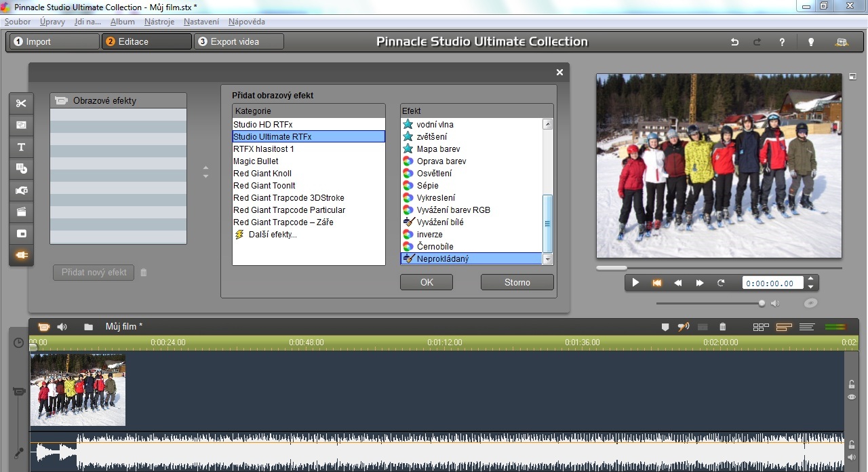Undo the last action with the undo arrow

[734, 42]
